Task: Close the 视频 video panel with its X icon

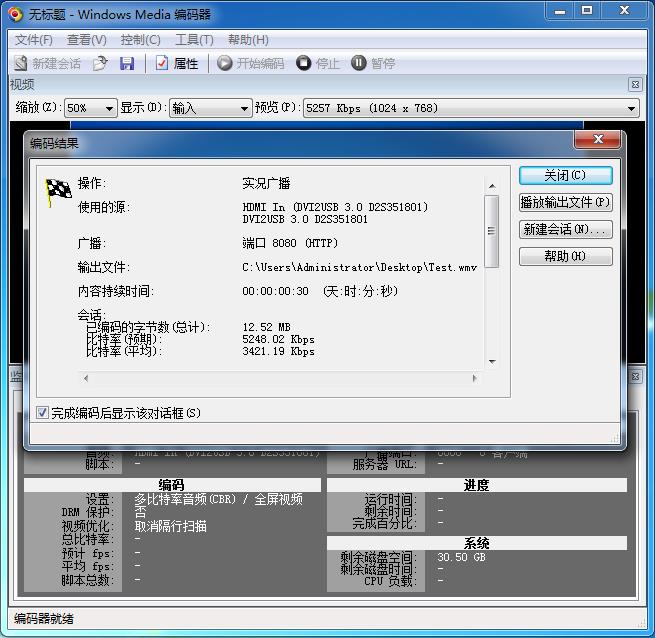Action: coord(635,85)
